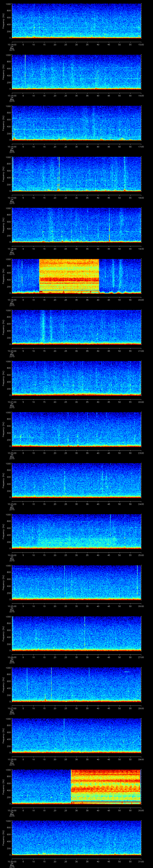The width and height of the screenshot is (153, 868).
Task: Click the 10:18:00 start time label
Action: pos(12,249)
